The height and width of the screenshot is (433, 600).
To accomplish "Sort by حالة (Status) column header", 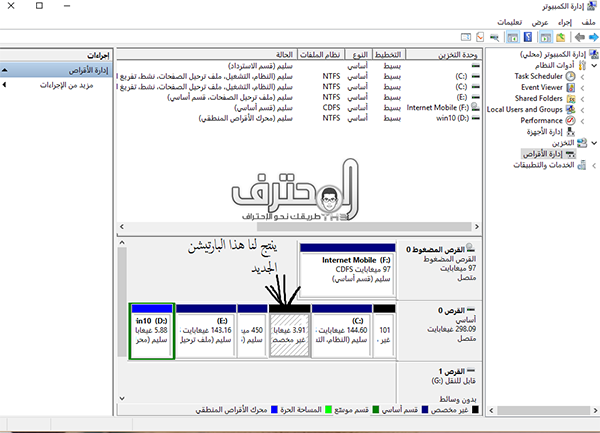I will [283, 53].
